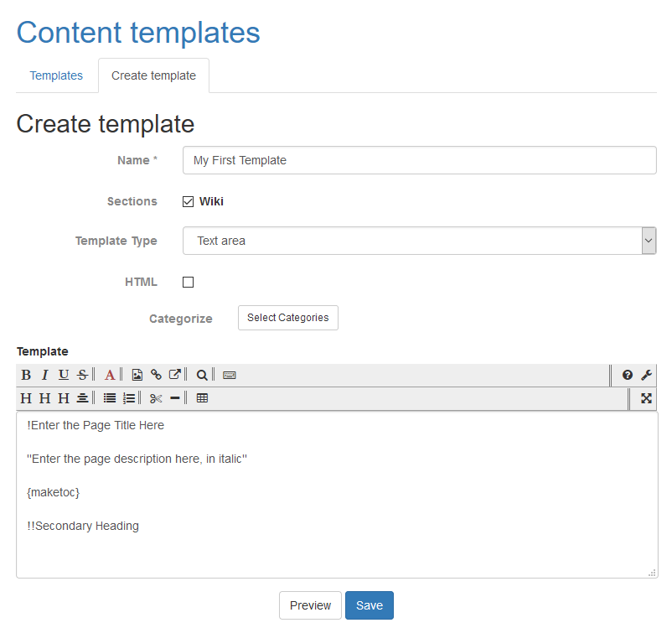Apply bold formatting in the template editor

point(26,375)
